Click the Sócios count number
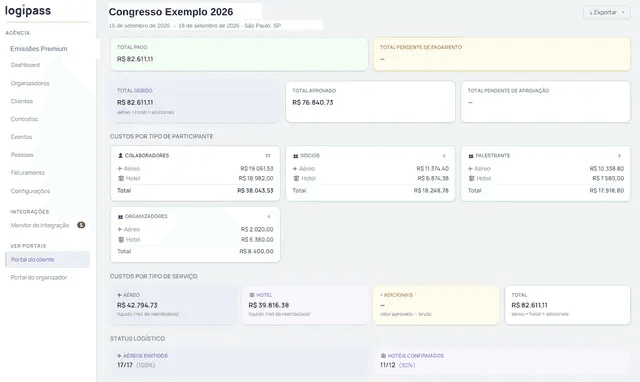The height and width of the screenshot is (382, 640). (x=444, y=156)
